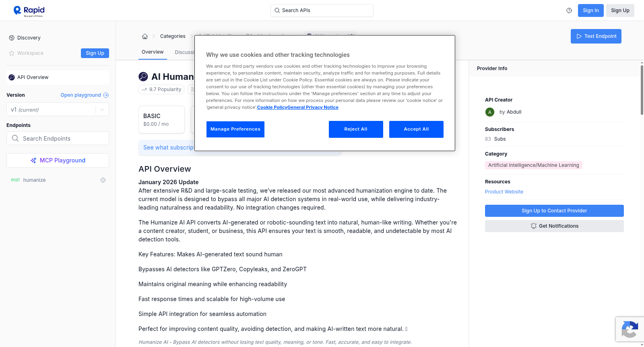Switch to the Overview tab

click(x=153, y=52)
